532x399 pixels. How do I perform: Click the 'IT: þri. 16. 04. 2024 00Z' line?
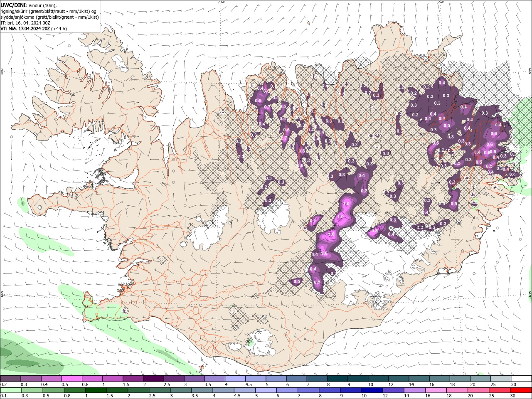(x=25, y=23)
